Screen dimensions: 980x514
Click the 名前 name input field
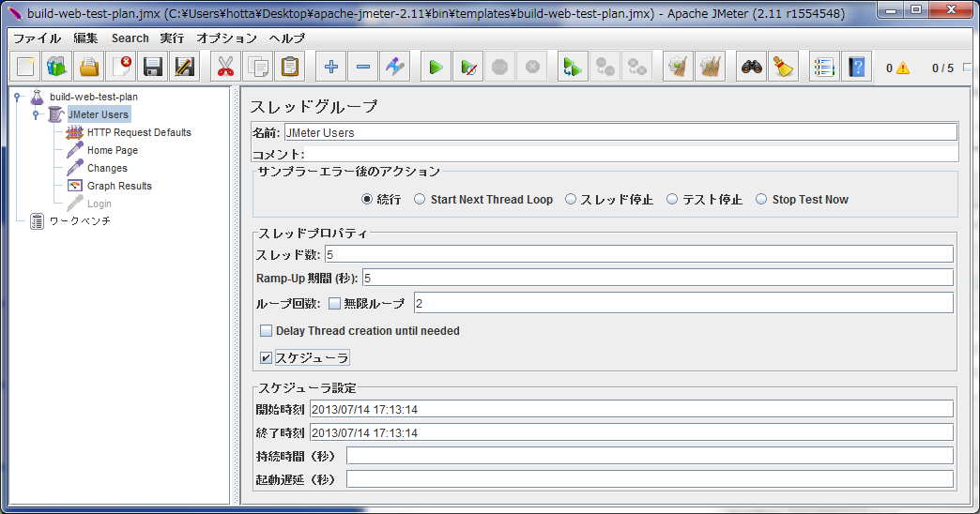620,132
